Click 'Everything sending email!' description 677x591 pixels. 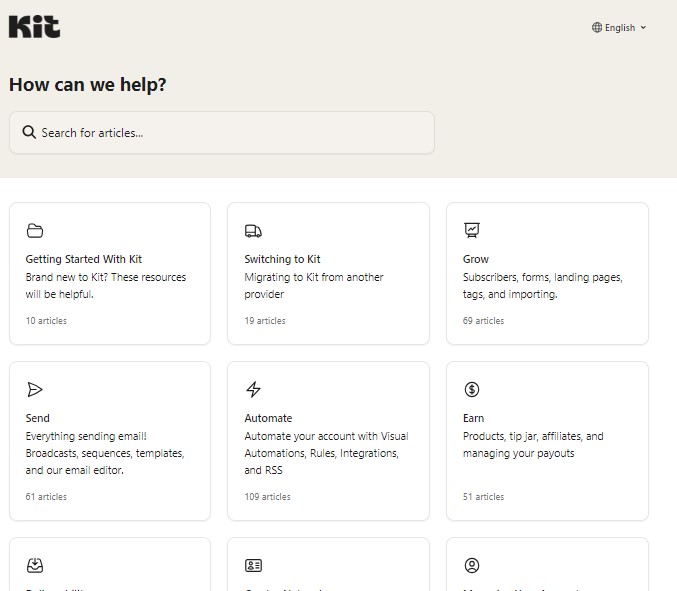click(x=105, y=453)
